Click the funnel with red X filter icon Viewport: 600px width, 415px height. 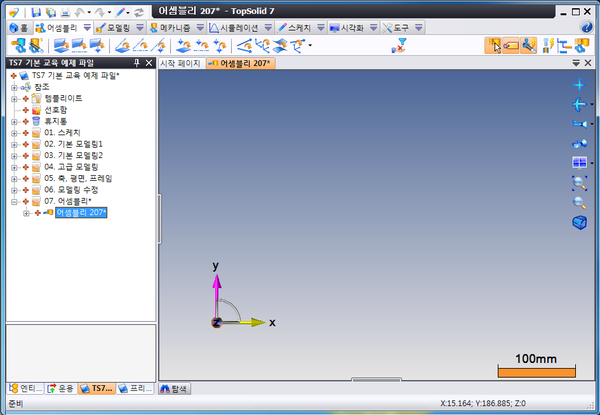[399, 46]
